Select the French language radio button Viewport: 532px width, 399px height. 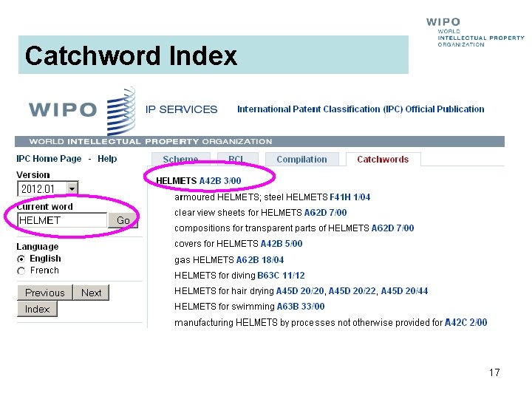click(21, 270)
